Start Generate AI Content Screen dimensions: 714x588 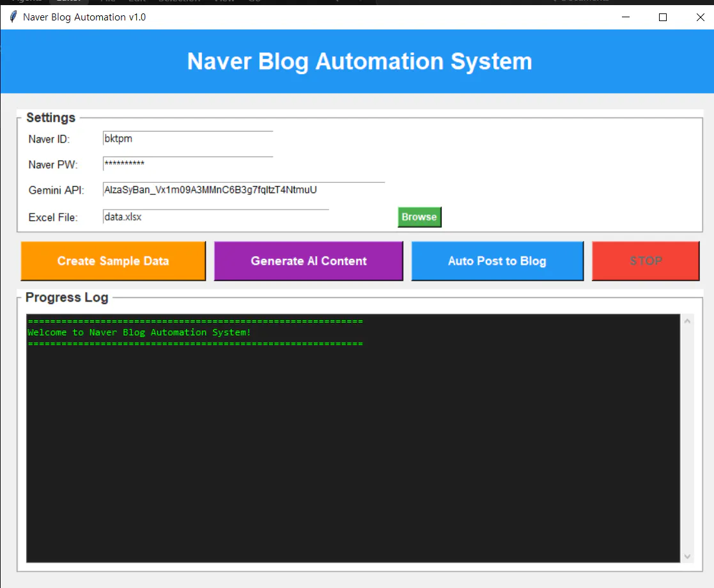[308, 261]
